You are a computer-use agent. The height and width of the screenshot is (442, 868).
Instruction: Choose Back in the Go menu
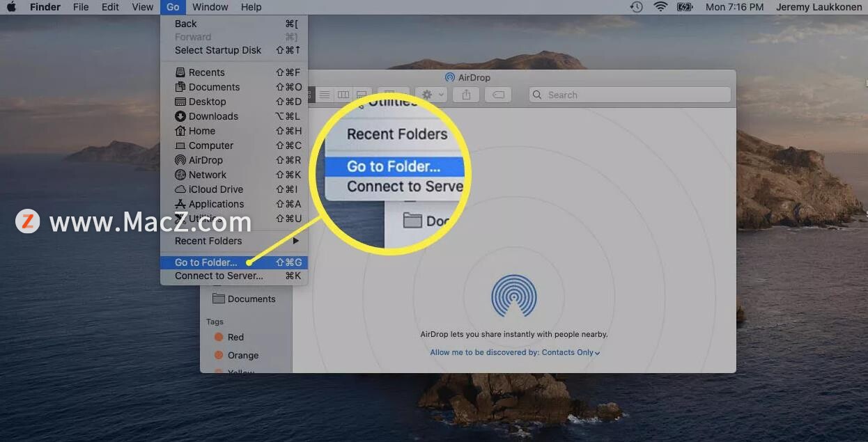(x=234, y=24)
